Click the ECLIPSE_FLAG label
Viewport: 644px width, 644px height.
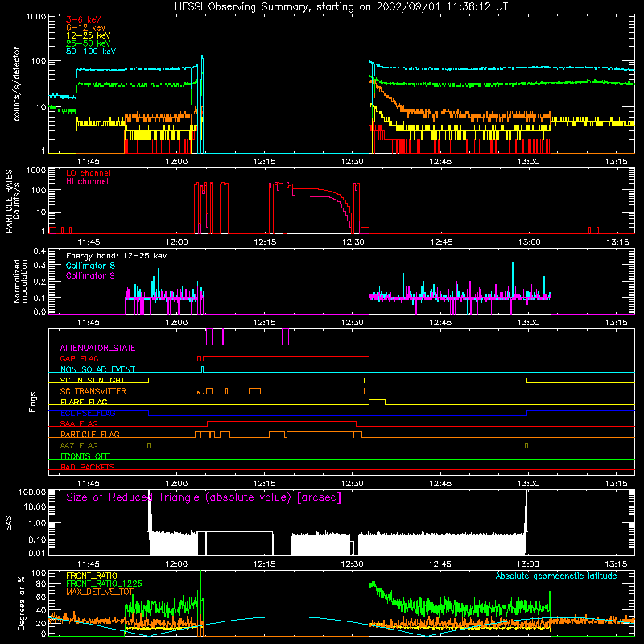pos(88,413)
